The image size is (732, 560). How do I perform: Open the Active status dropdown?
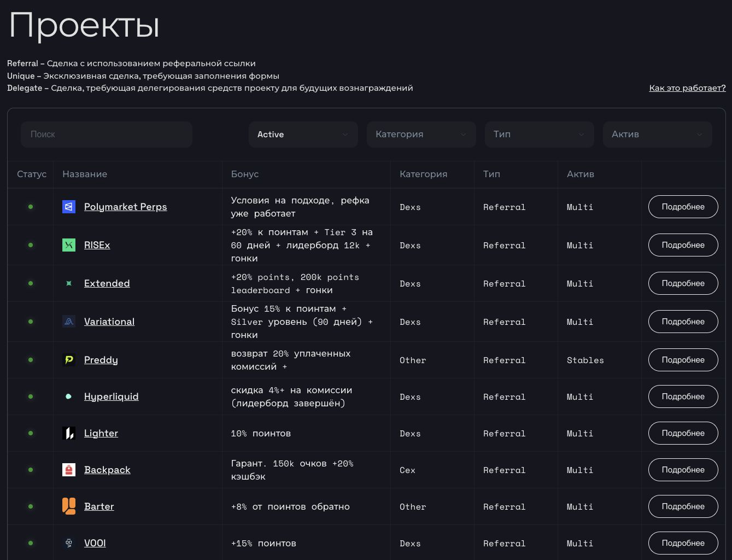point(303,135)
